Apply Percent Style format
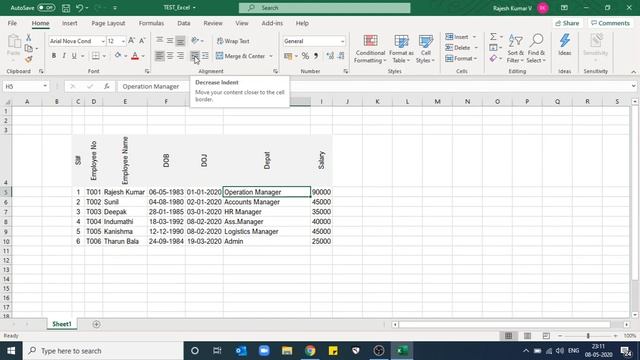The height and width of the screenshot is (360, 640). 305,56
